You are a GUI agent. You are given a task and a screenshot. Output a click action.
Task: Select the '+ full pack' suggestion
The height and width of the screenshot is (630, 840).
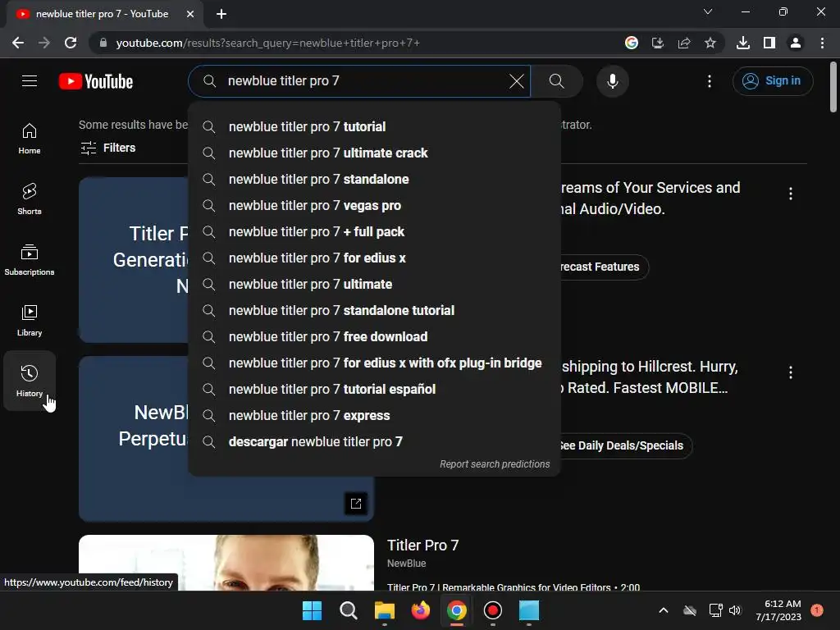coord(374,232)
